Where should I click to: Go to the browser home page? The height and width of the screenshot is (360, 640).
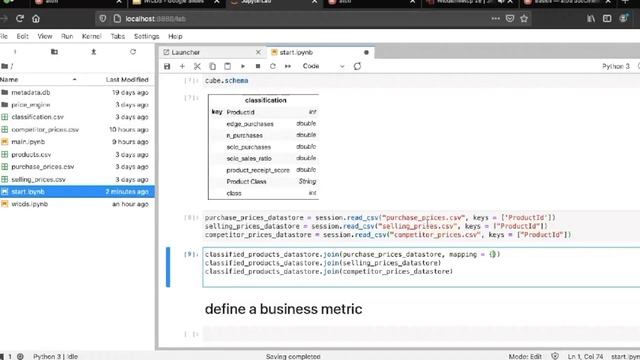tap(36, 19)
